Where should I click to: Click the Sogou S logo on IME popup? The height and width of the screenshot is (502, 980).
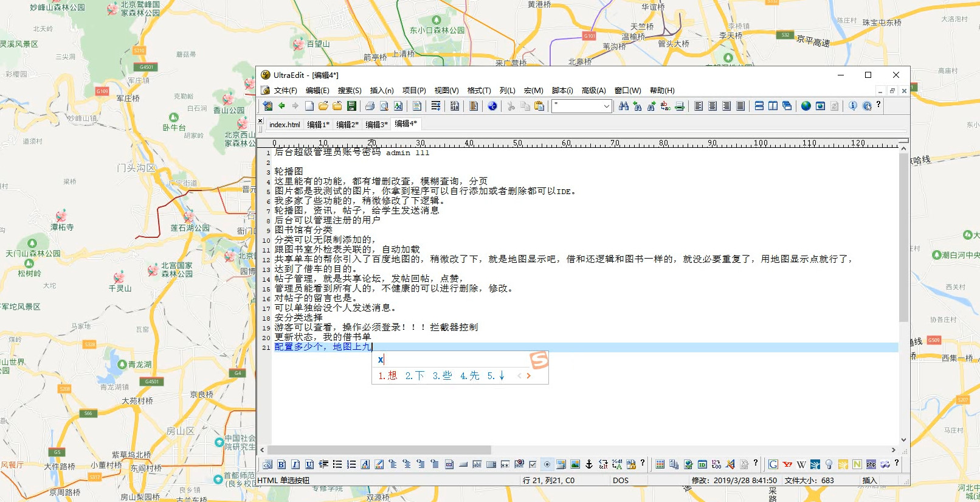[539, 360]
